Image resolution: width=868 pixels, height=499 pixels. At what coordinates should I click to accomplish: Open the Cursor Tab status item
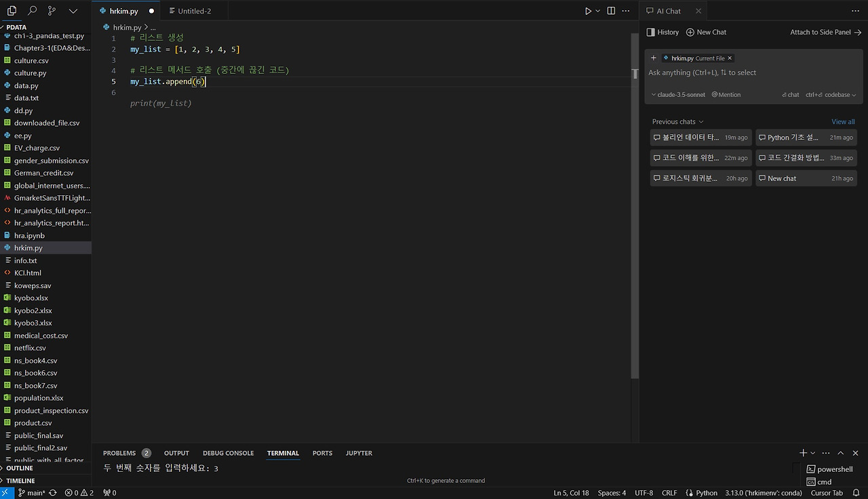827,493
